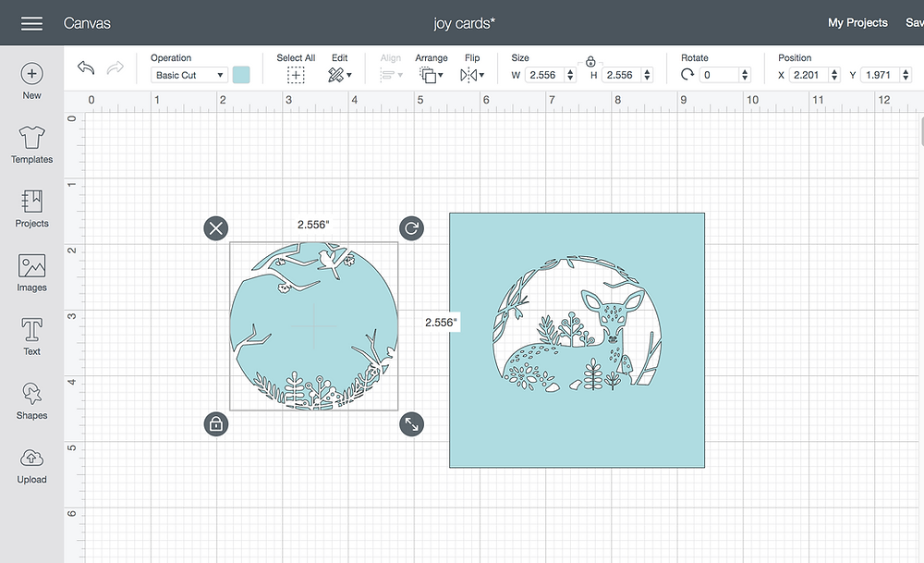The image size is (924, 563).
Task: Click the resize arrows handle on the selection
Action: click(x=411, y=424)
